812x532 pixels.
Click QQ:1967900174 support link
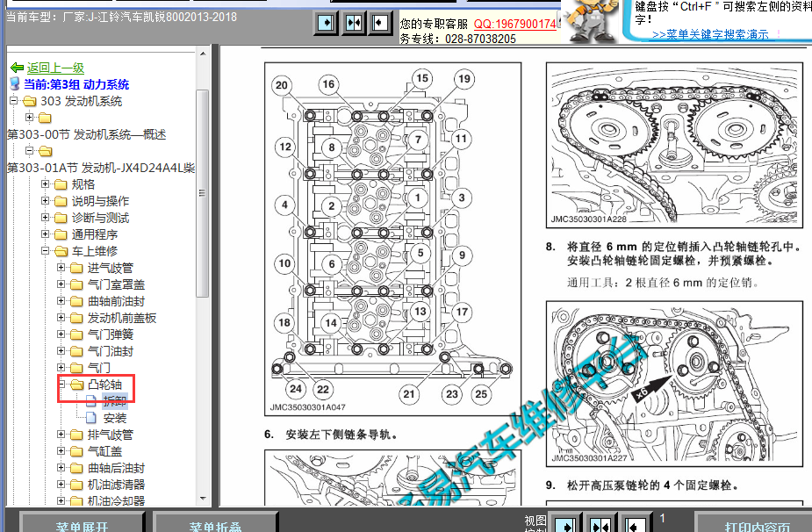(x=515, y=24)
